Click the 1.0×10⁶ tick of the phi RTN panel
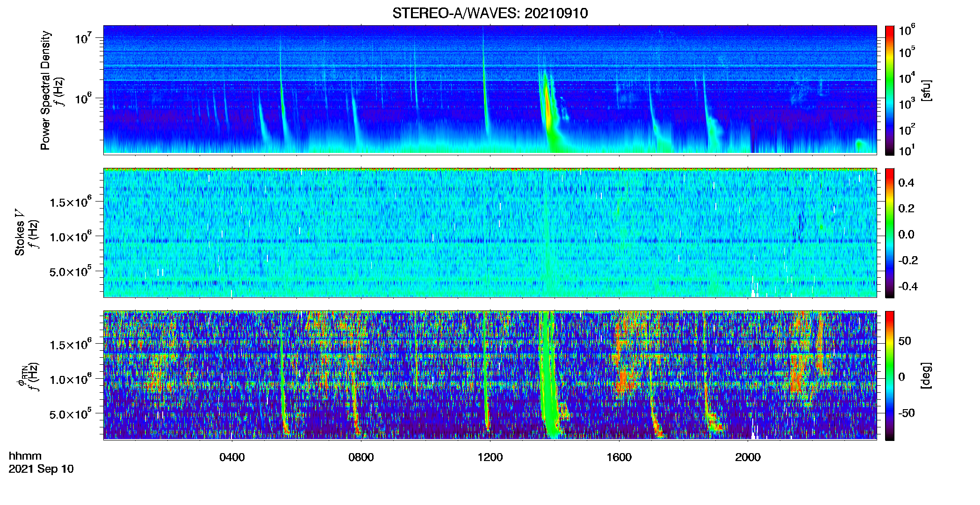Viewport: 980px width, 505px height. pos(70,379)
